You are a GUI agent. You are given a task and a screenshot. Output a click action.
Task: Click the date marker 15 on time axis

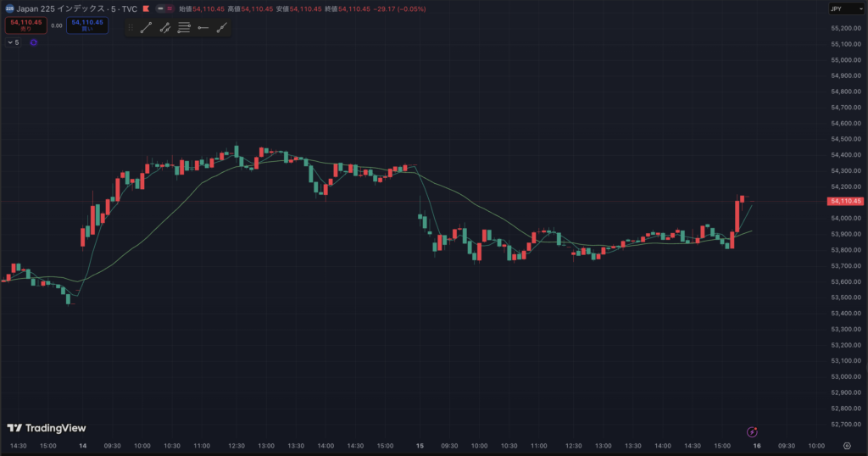click(420, 445)
